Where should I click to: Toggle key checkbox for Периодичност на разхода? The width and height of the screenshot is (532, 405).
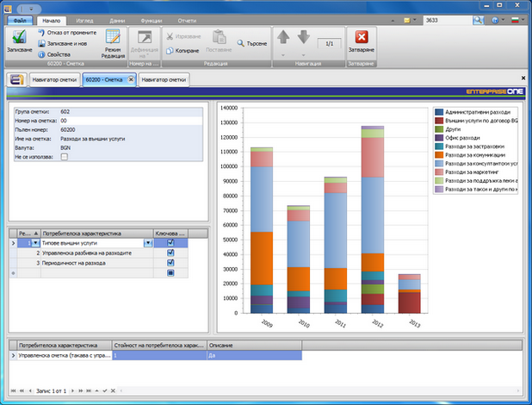click(x=170, y=263)
